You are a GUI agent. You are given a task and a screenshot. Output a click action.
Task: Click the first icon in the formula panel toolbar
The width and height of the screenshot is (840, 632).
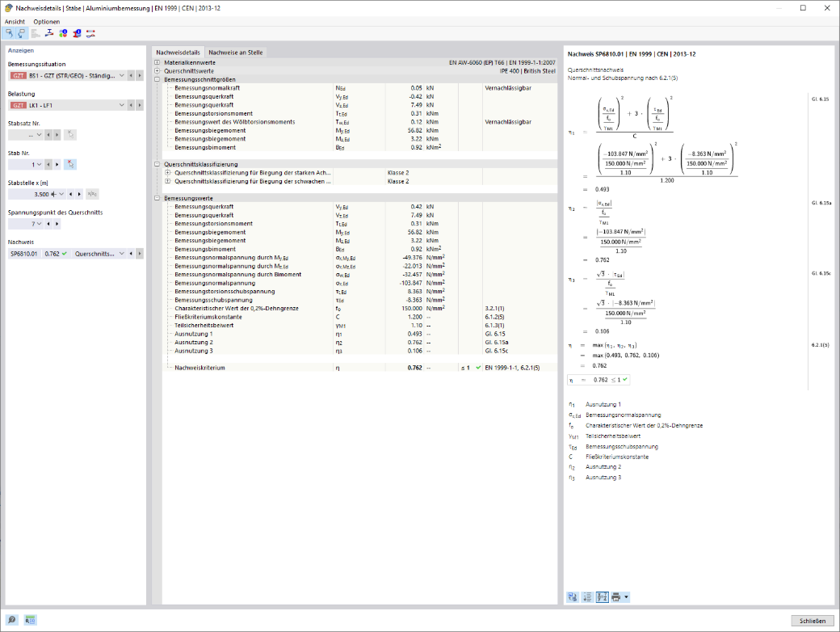573,597
